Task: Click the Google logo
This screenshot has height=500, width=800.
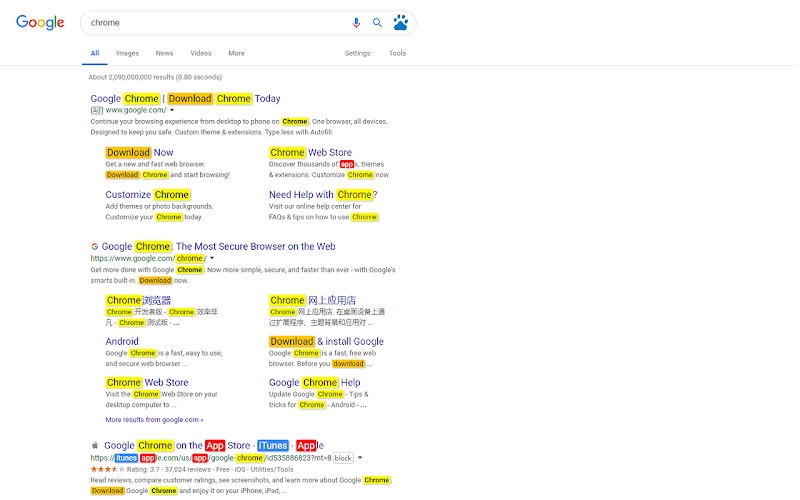Action: pos(40,22)
